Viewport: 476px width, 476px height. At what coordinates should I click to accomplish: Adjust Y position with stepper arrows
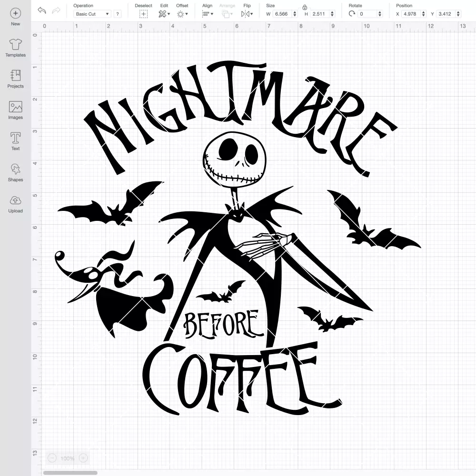coord(458,14)
